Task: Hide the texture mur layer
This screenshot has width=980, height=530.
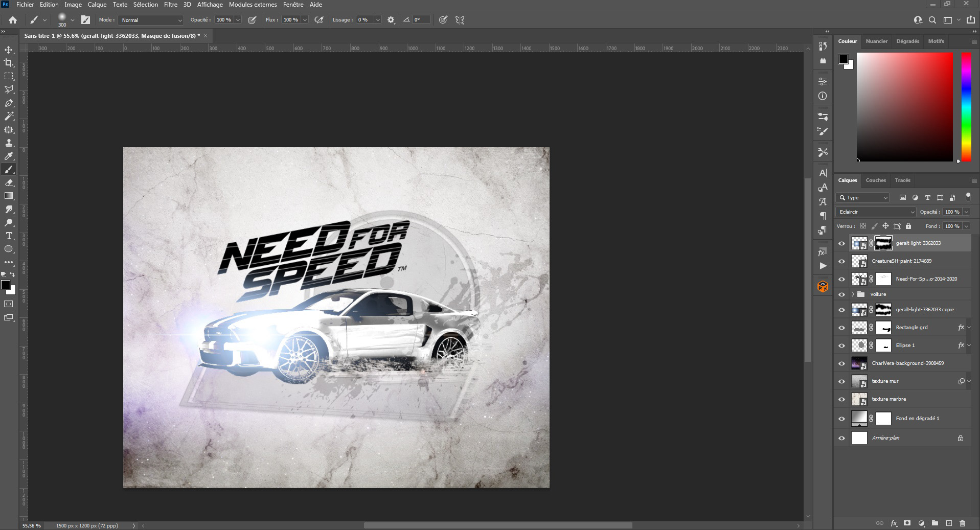Action: 841,381
